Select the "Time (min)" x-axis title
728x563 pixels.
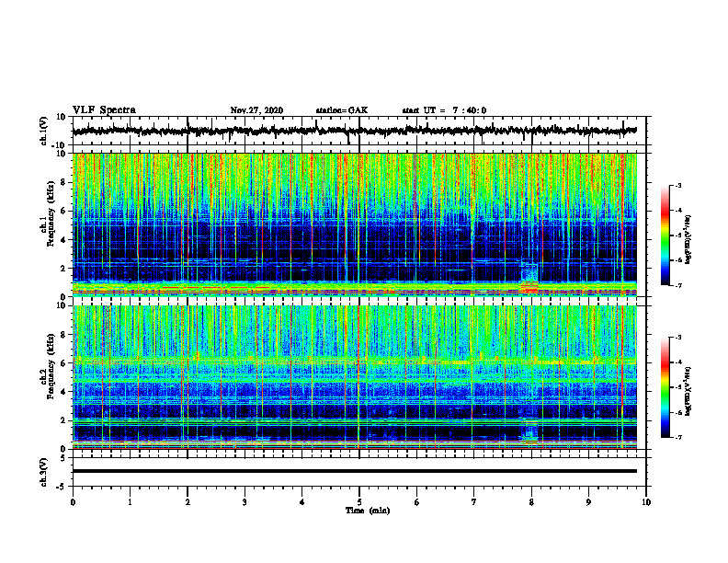tap(368, 511)
